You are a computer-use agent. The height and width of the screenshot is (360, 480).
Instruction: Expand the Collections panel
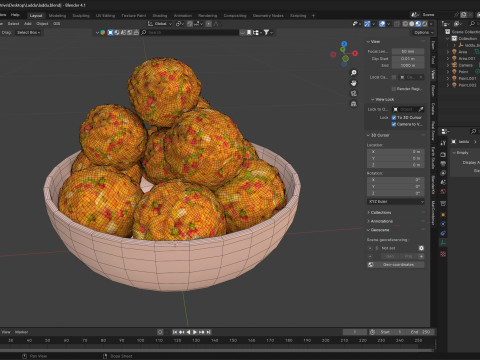click(368, 212)
